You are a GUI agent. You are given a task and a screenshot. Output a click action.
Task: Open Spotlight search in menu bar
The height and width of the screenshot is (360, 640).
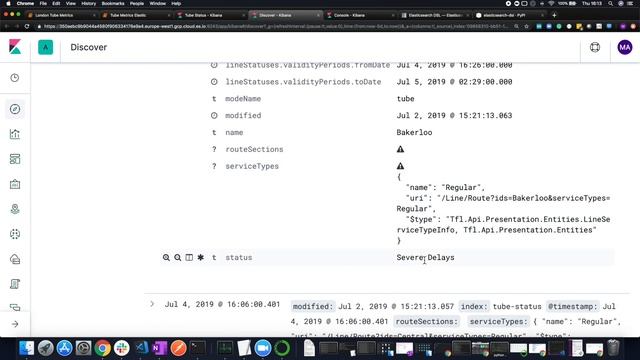610,3
